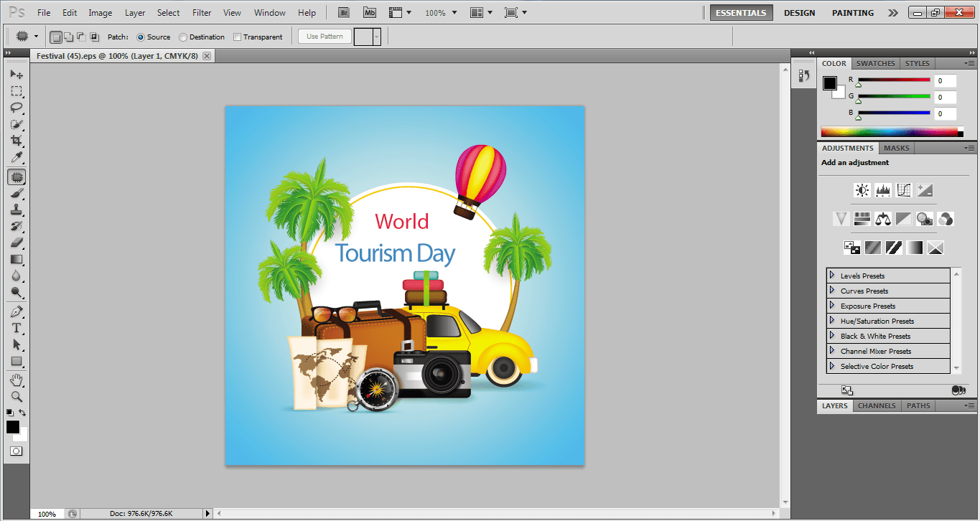Expand Hue/Saturation Presets

[x=832, y=321]
